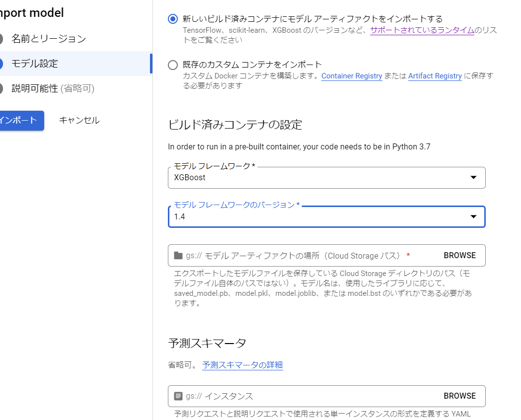
Task: Open the サポートされているランタイム link
Action: click(422, 30)
